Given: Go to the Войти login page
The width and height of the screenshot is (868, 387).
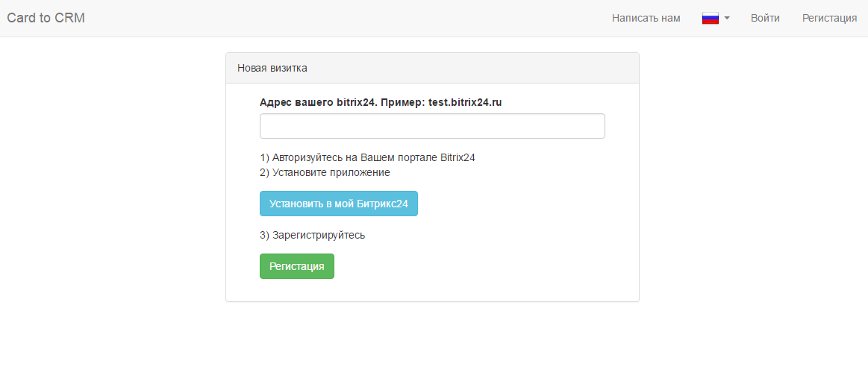Looking at the screenshot, I should click(x=765, y=18).
